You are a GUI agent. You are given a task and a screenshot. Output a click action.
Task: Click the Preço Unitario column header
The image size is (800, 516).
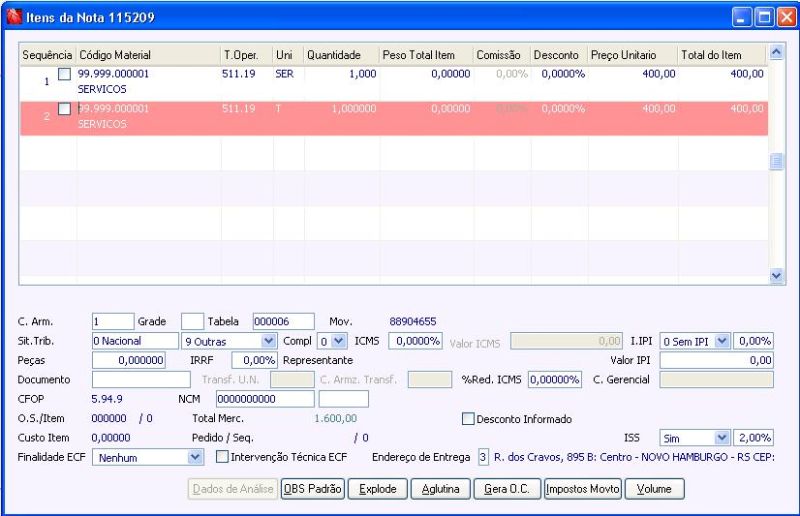[x=633, y=55]
